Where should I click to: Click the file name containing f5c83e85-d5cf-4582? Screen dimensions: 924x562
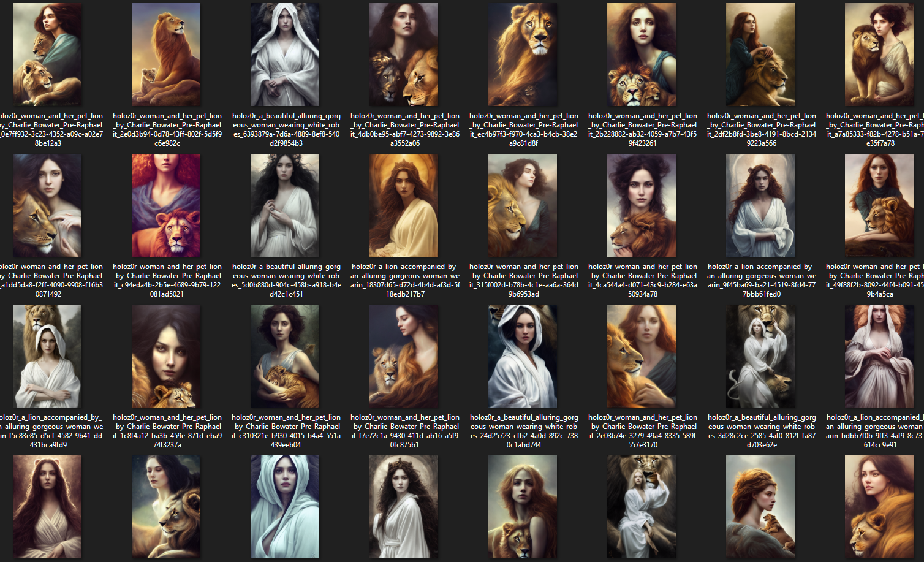(51, 431)
